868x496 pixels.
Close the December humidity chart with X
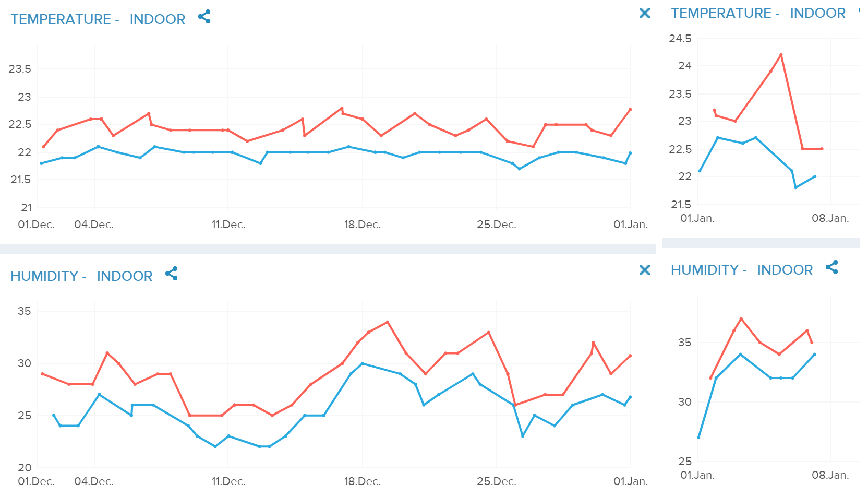pos(645,270)
